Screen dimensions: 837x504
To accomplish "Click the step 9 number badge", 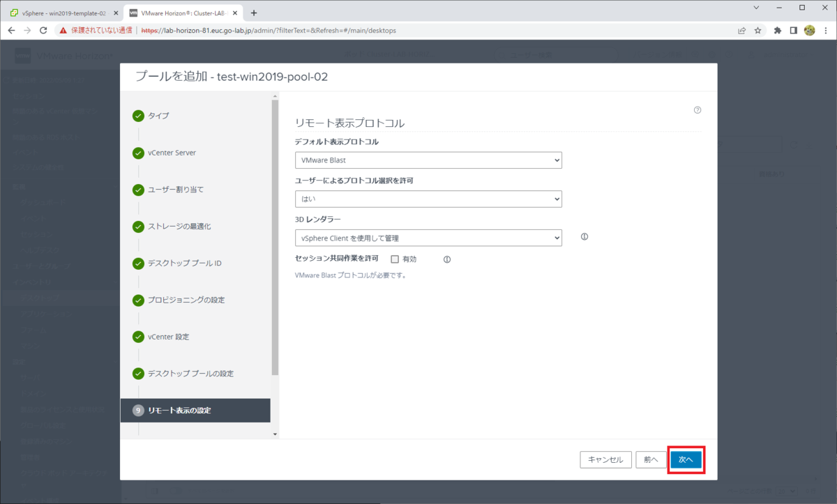I will coord(138,411).
